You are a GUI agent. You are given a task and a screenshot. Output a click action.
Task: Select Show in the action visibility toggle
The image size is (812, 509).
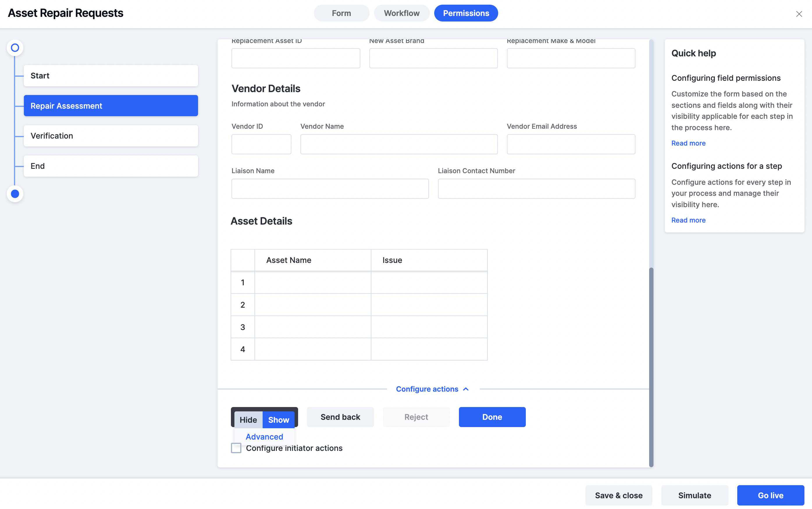pos(278,420)
